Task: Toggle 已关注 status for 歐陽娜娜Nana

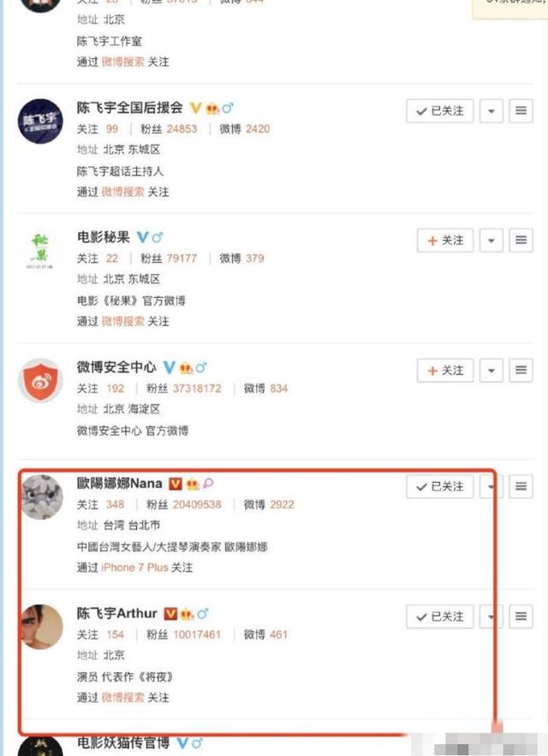Action: (x=439, y=486)
